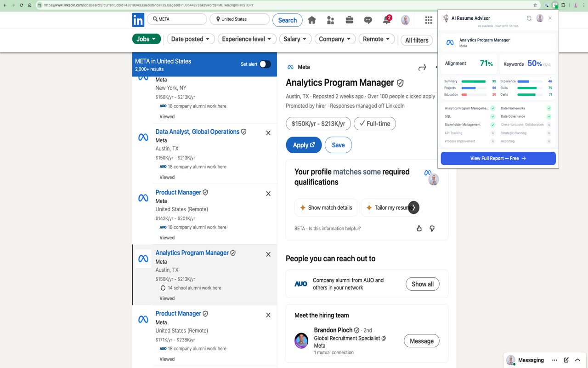Image resolution: width=588 pixels, height=368 pixels.
Task: Apply to Analytics Program Manager
Action: (304, 145)
